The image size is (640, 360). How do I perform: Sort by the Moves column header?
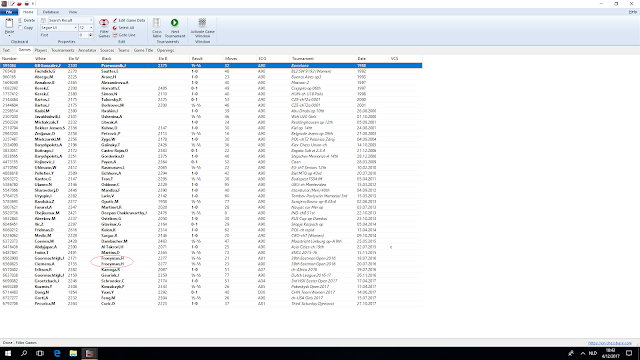point(240,59)
